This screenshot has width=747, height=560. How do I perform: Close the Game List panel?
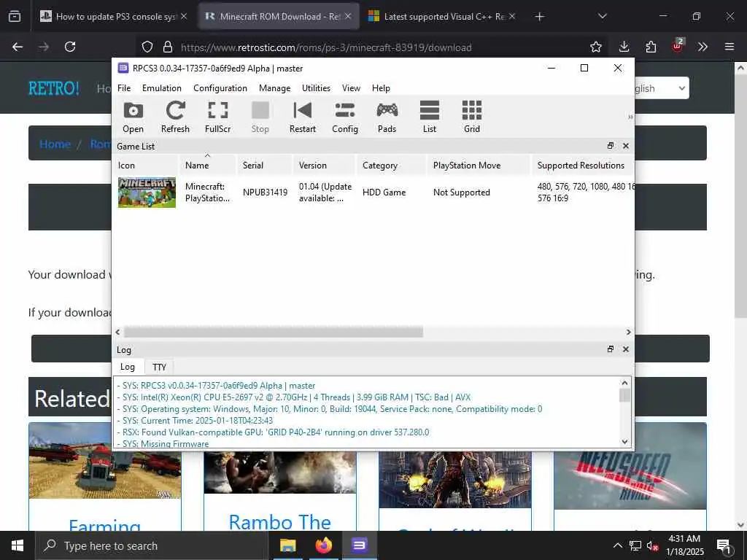(x=626, y=146)
